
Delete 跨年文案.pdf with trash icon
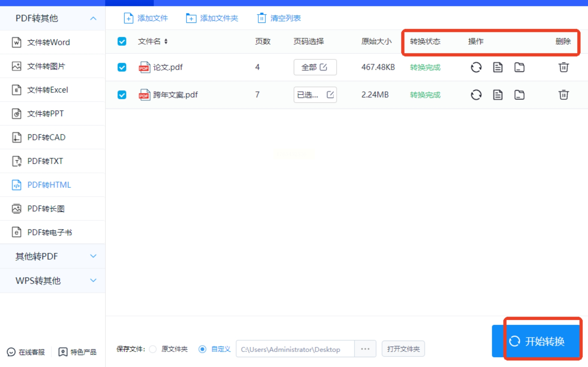(x=563, y=95)
